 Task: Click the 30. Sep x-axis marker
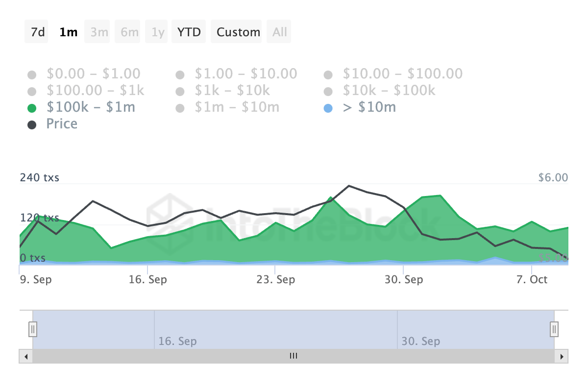tap(403, 280)
